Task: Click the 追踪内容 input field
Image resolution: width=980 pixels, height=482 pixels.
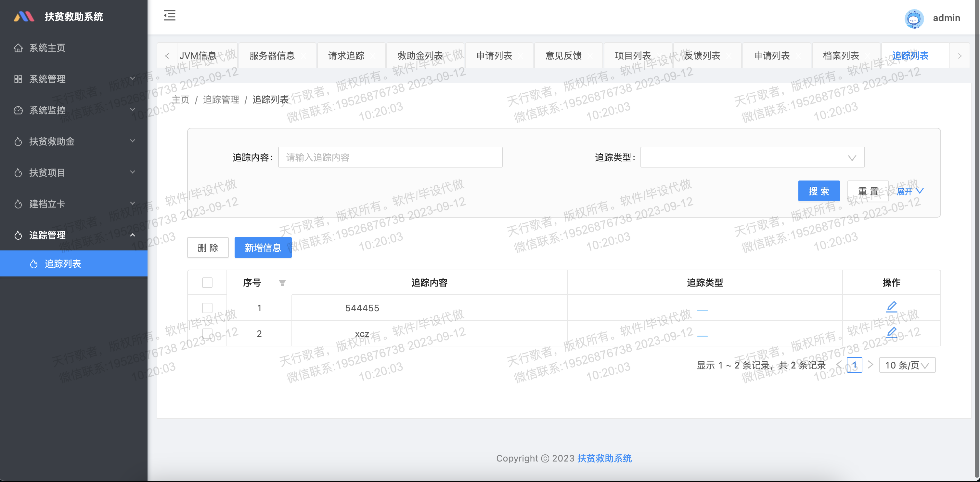Action: [390, 157]
